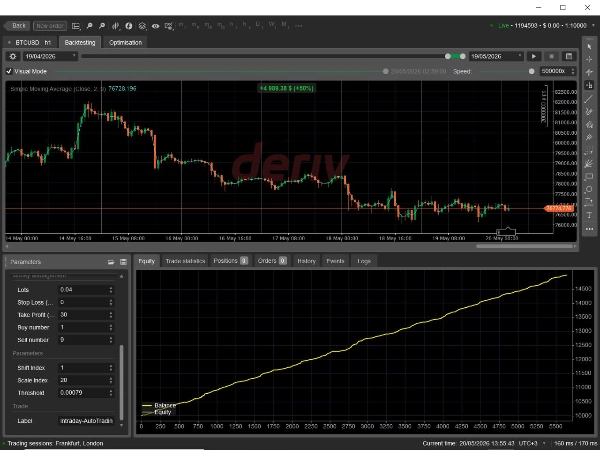Click the visual mode progress slider handle

(x=386, y=71)
